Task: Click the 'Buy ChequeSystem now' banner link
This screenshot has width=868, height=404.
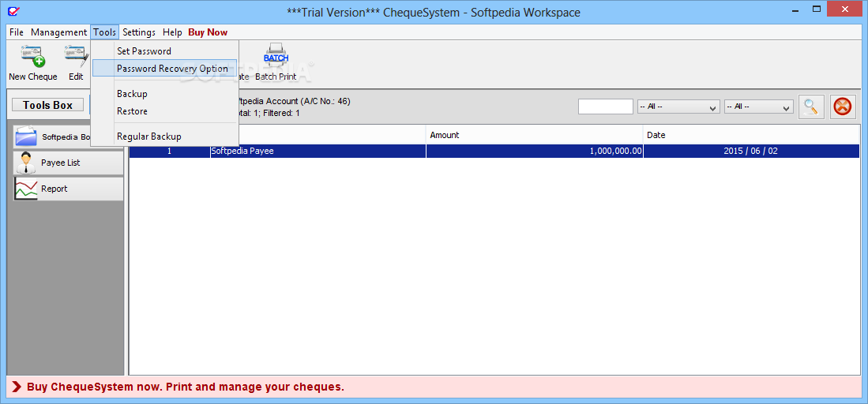Action: pyautogui.click(x=186, y=387)
